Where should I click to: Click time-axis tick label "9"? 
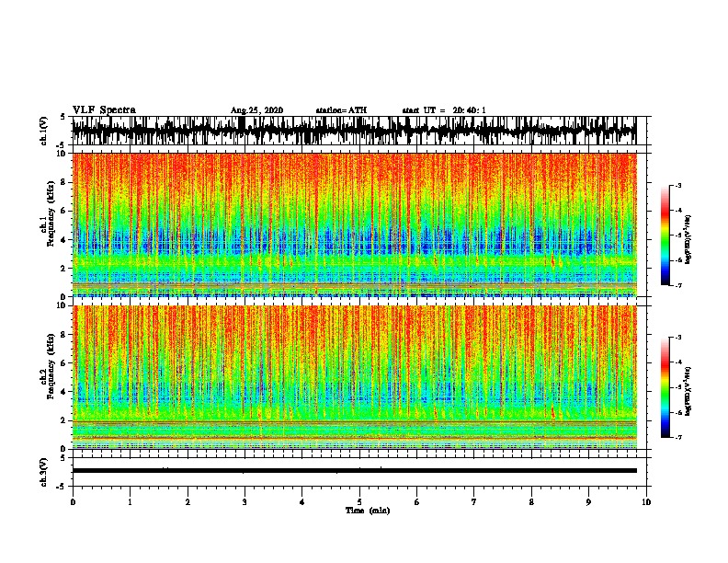coord(588,502)
